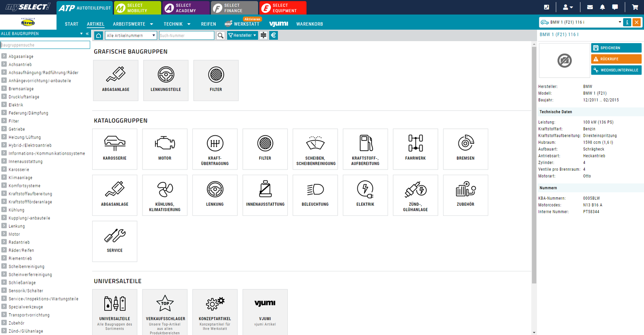Select Klimaanlage in the tree list
This screenshot has height=335, width=644.
tap(21, 178)
